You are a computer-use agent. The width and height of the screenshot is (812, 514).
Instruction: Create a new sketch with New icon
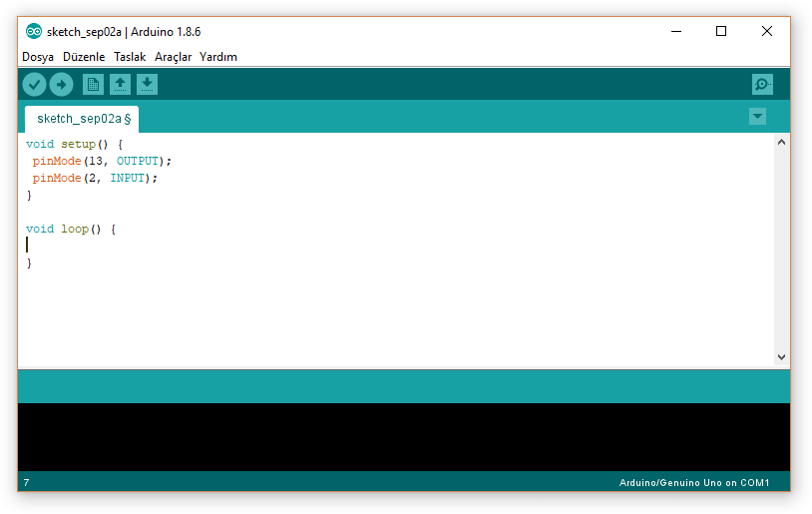click(x=93, y=85)
